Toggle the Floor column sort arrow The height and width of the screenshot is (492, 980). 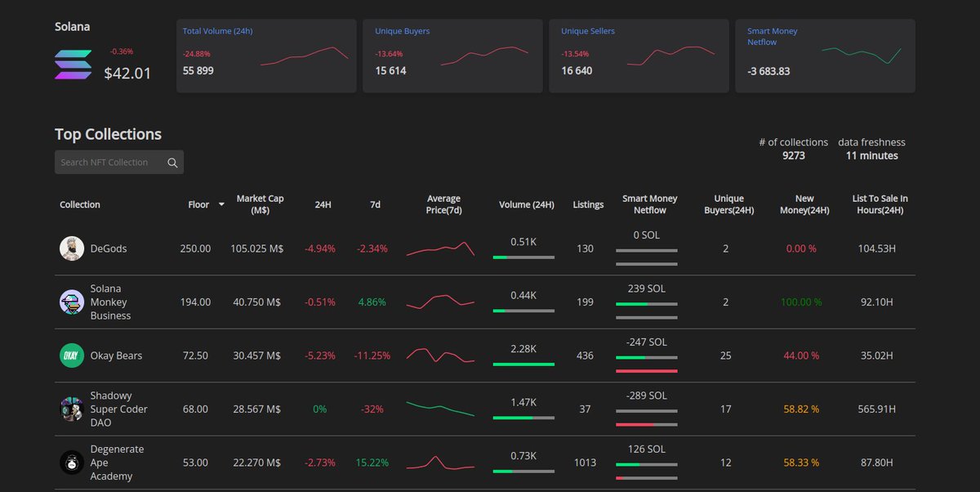220,205
